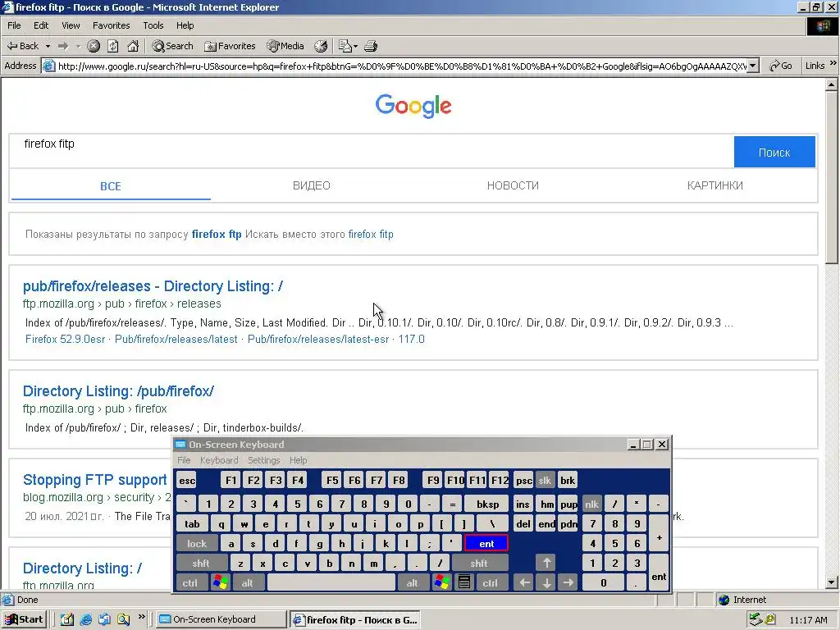Viewport: 840px width, 630px height.
Task: Expand the Links toolbar chevron
Action: click(x=833, y=63)
